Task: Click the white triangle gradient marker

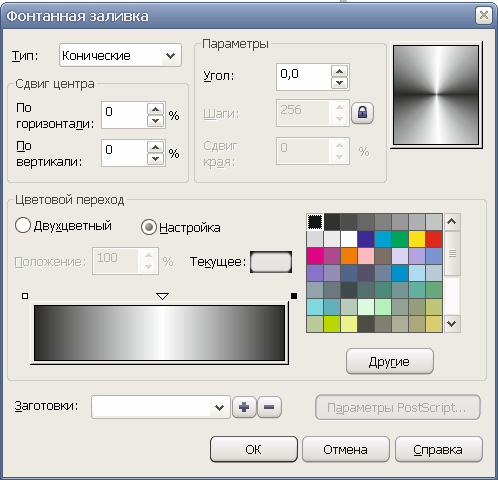Action: (x=162, y=296)
